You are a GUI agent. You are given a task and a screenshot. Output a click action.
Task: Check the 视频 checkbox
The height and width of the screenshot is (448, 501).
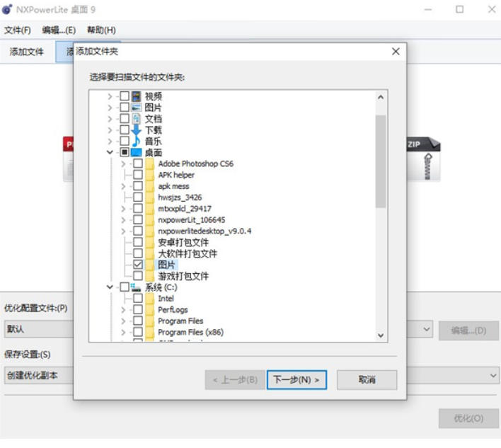coord(125,96)
